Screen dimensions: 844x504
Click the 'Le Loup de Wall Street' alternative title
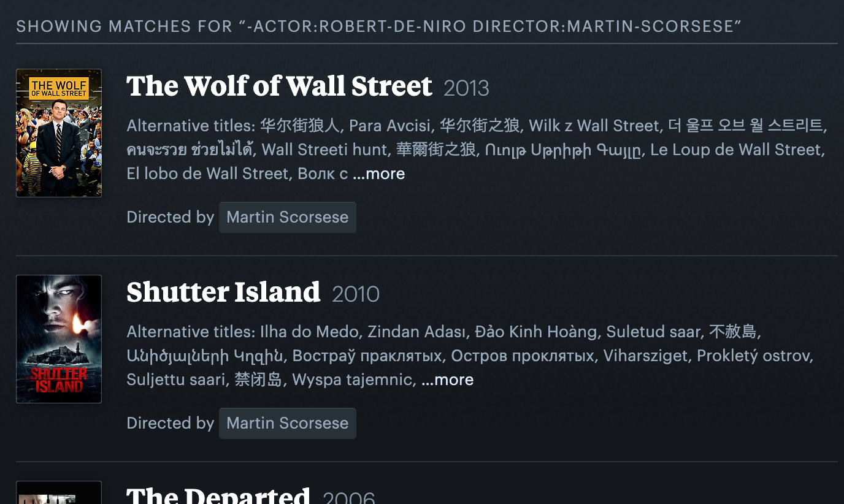coord(737,150)
